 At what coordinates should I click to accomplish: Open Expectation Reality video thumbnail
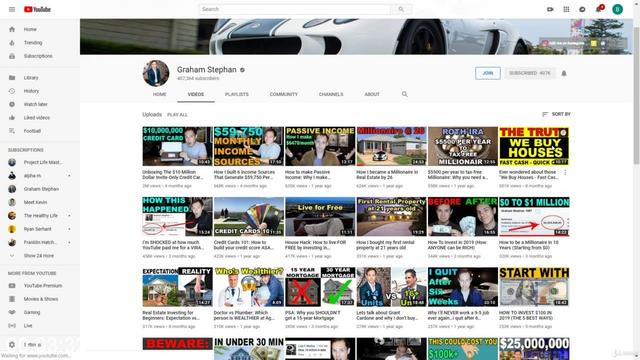pos(178,287)
